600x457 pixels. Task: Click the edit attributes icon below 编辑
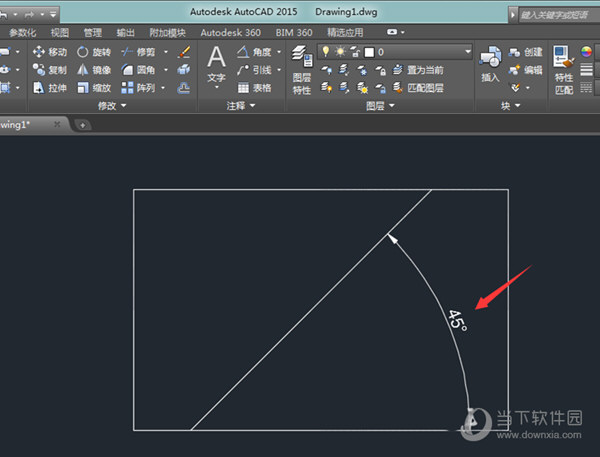(515, 88)
